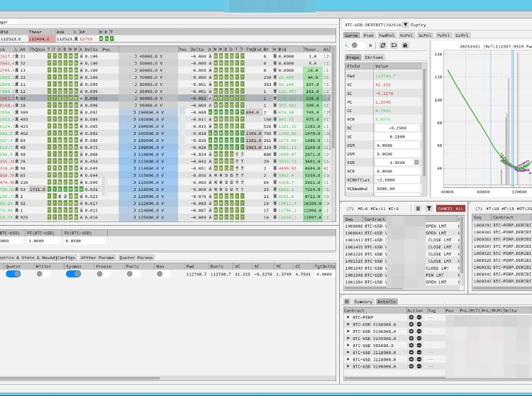Screen dimensions: 532x396
Task: Toggle the A/M mode slider in Curve panel
Action: coord(355,45)
